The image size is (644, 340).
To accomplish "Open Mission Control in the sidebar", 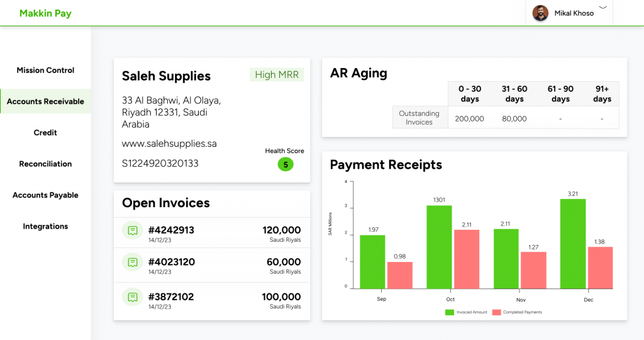I will pyautogui.click(x=45, y=71).
